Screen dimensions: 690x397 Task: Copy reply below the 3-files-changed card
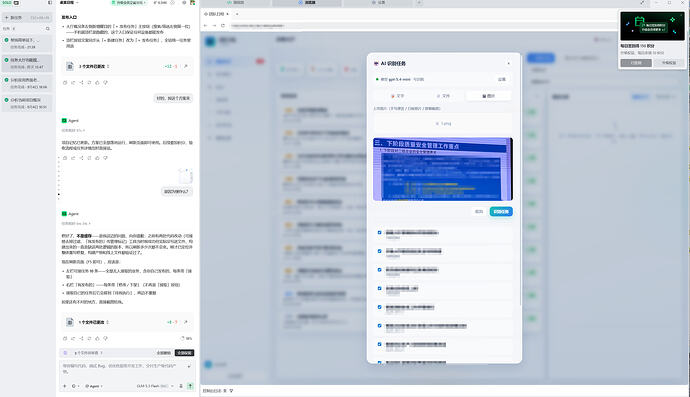coord(65,83)
